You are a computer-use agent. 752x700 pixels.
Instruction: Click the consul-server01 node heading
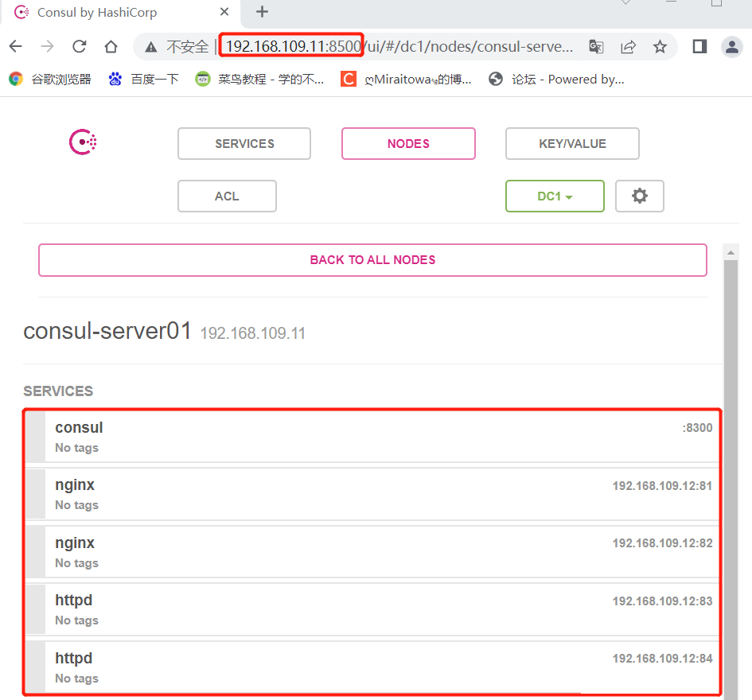pos(107,331)
